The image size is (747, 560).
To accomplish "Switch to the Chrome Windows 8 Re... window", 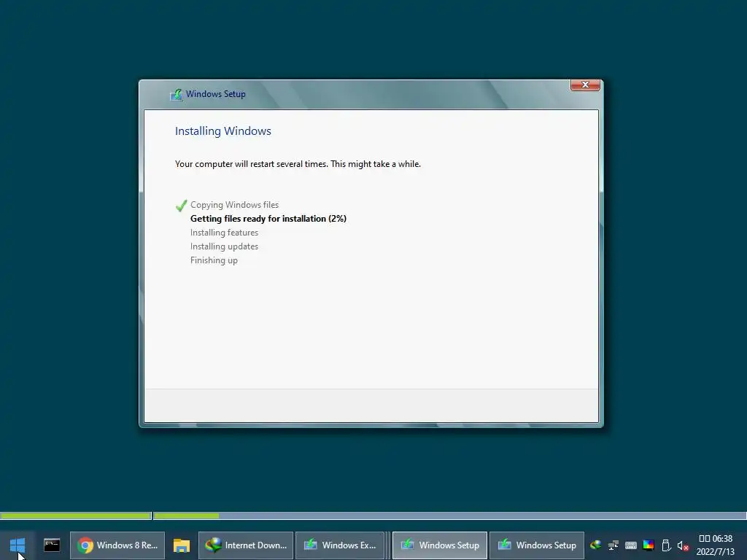I will coord(117,545).
